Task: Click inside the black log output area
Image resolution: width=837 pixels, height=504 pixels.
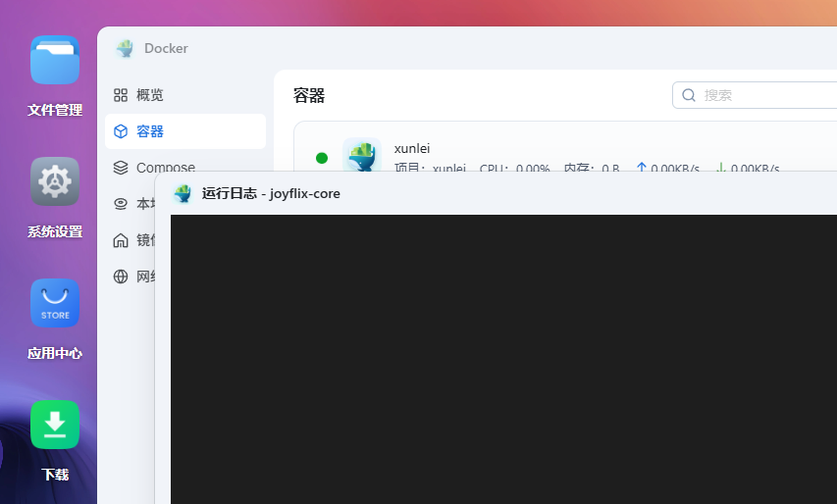Action: tap(504, 360)
